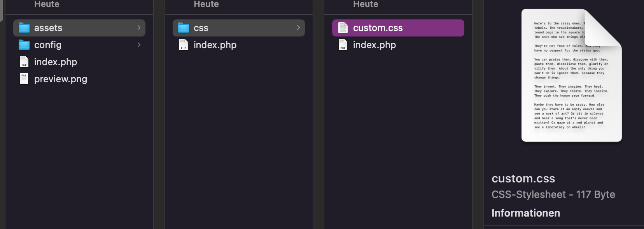644x229 pixels.
Task: Click the assets folder icon
Action: coord(24,28)
